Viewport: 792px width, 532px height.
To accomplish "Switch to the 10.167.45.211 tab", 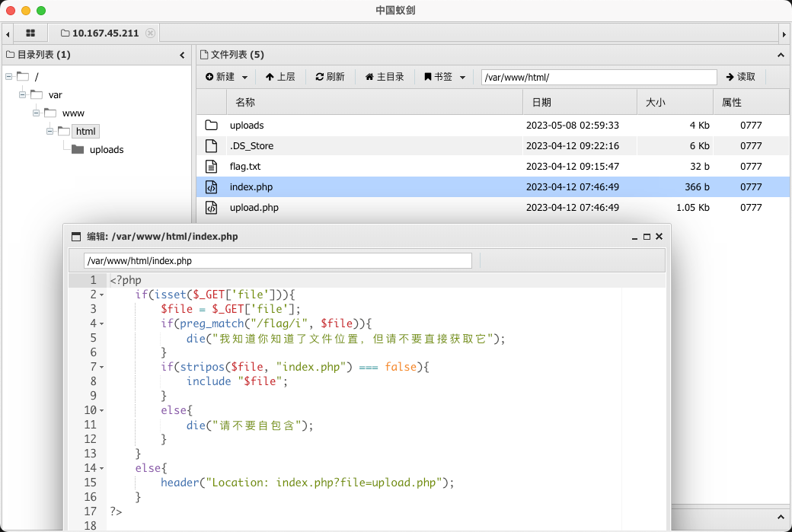I will point(104,33).
